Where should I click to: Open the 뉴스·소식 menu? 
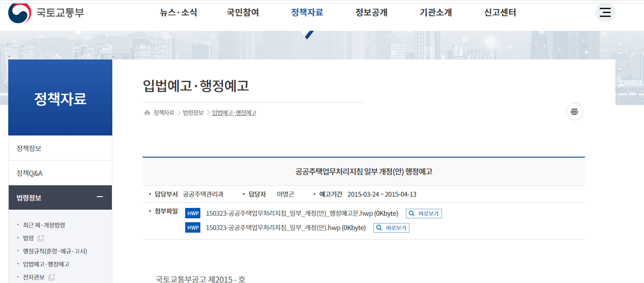point(178,13)
